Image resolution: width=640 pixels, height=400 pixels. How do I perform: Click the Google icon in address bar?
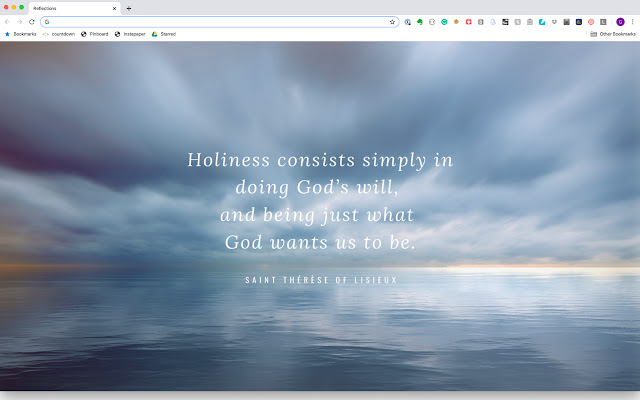(47, 22)
